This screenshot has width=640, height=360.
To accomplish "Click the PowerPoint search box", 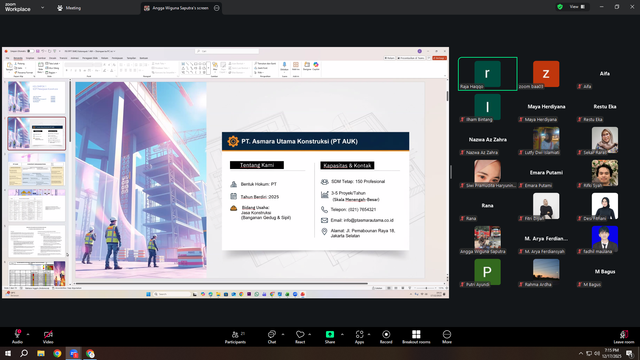I will pos(227,51).
